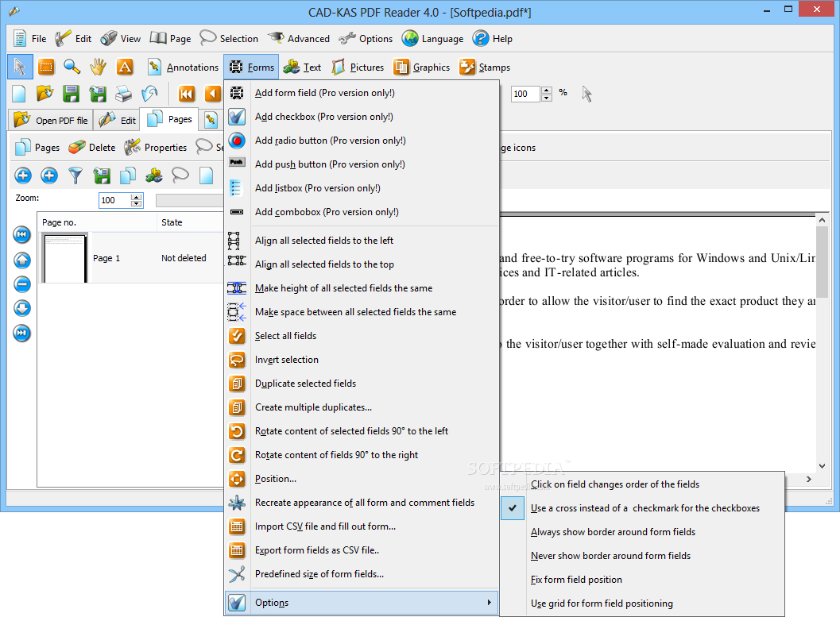Click the Delete button in Pages panel

coord(91,147)
